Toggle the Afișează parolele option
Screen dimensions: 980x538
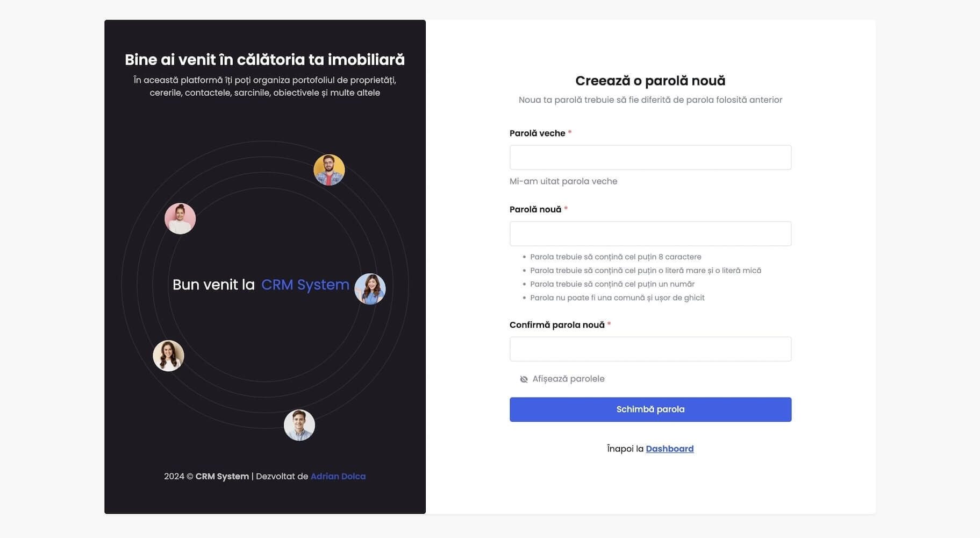coord(568,379)
